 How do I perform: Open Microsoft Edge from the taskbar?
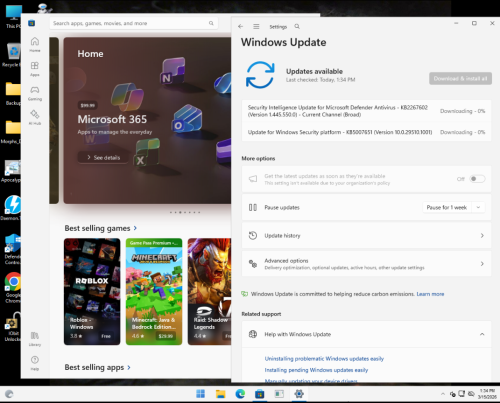tap(240, 394)
